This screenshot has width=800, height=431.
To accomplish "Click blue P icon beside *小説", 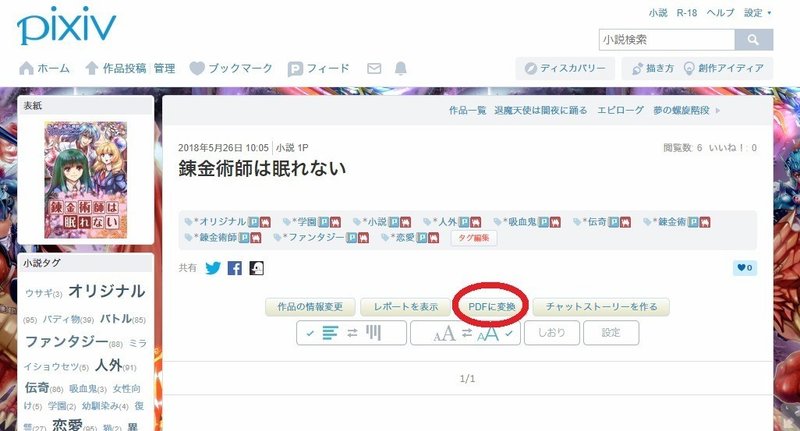I will click(394, 222).
